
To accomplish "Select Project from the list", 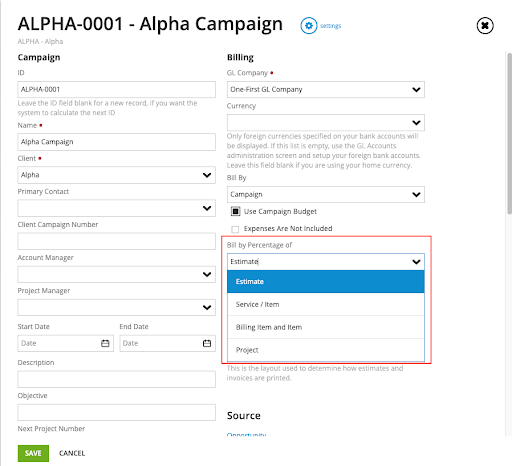I will pos(326,350).
